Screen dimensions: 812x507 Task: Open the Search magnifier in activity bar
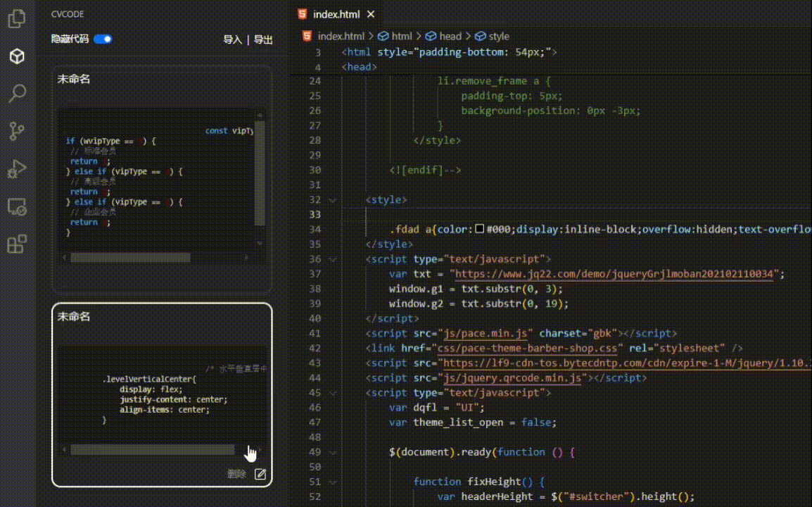click(x=17, y=94)
